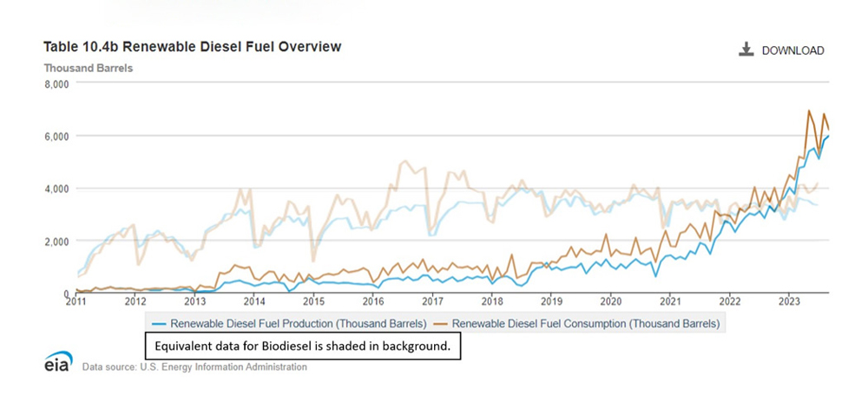Click the 8,000 y-axis label
Screen dimensions: 868x397
pyautogui.click(x=56, y=83)
